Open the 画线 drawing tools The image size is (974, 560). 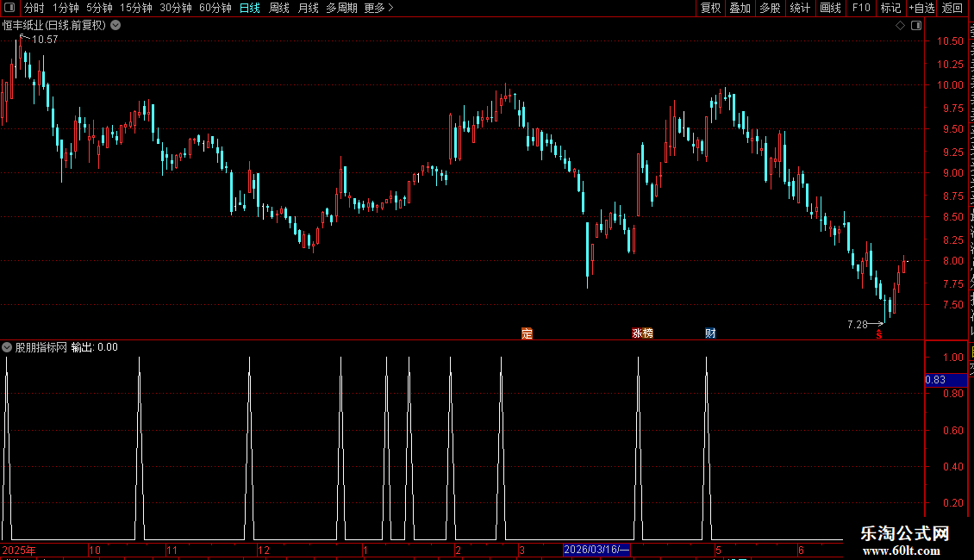(831, 8)
